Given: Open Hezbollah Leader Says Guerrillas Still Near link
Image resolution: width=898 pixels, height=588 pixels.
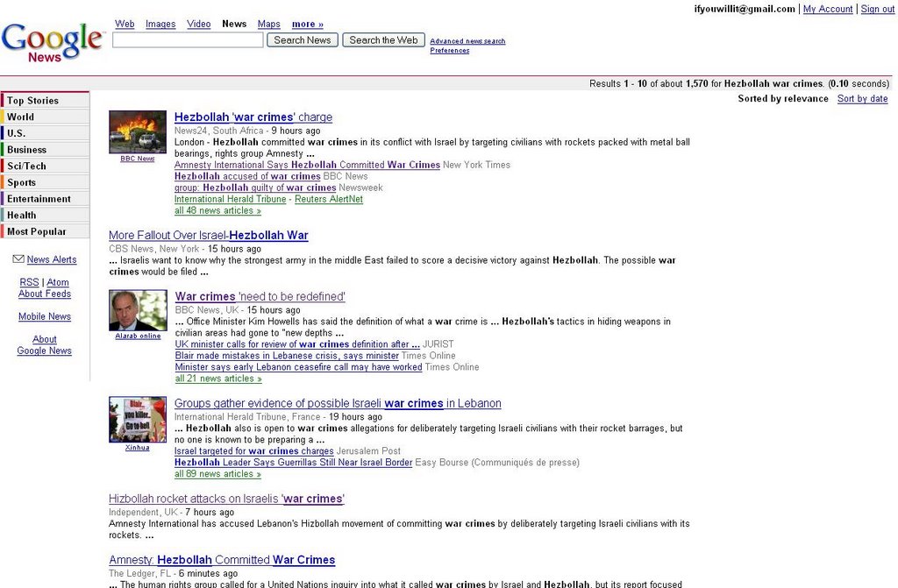Looking at the screenshot, I should [x=293, y=463].
